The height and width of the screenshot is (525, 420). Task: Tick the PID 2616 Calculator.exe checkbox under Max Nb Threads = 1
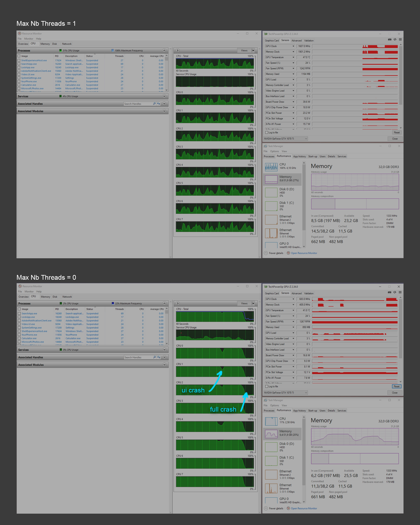click(19, 85)
